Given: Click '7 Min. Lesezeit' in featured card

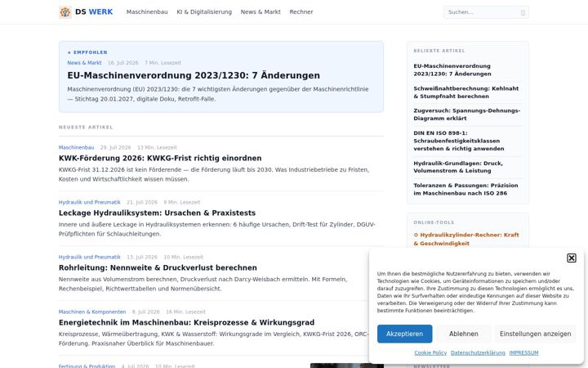Looking at the screenshot, I should [163, 63].
